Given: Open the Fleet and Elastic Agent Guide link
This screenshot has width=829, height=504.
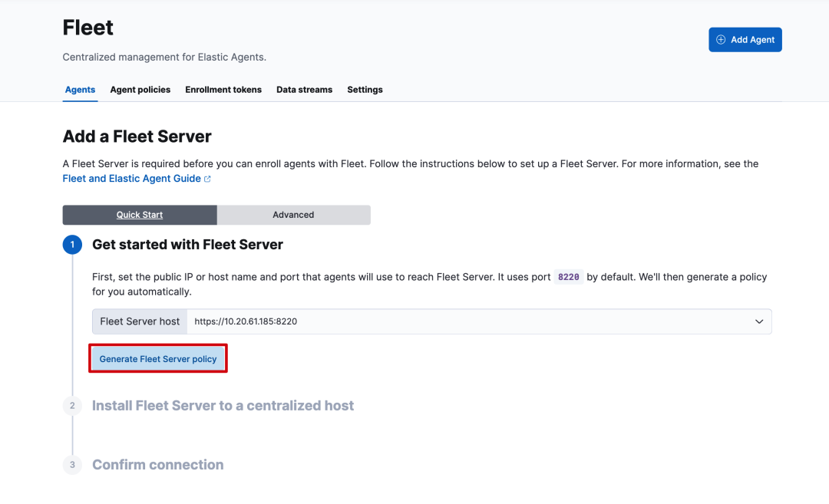Looking at the screenshot, I should pyautogui.click(x=131, y=179).
